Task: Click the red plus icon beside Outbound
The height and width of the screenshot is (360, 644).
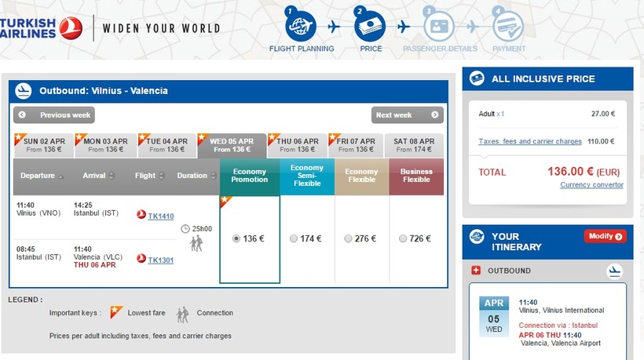Action: [x=475, y=271]
